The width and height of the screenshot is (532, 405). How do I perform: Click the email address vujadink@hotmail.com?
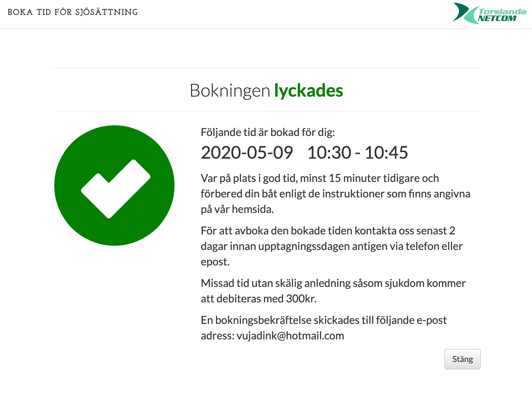click(290, 336)
